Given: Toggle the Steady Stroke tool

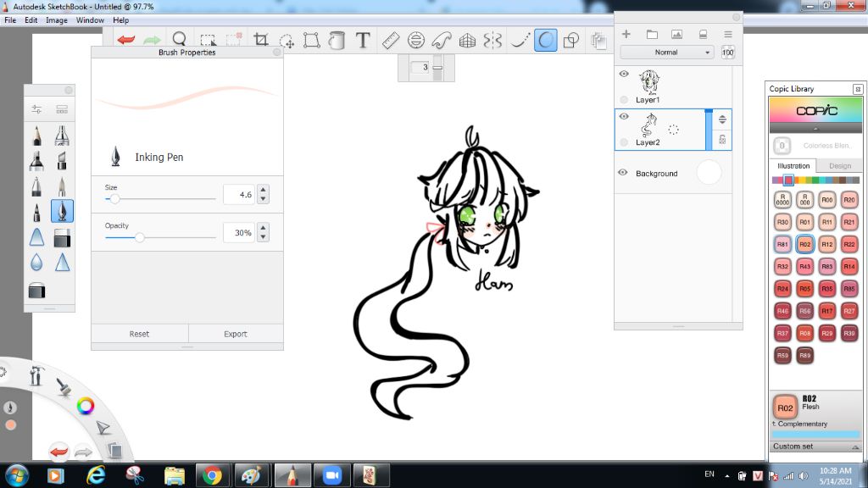Looking at the screenshot, I should (x=520, y=41).
